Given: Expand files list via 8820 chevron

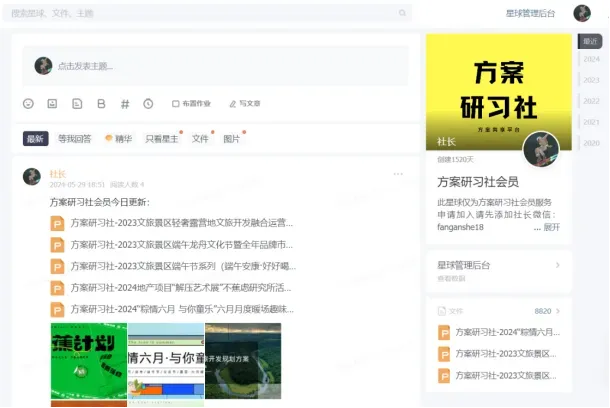Looking at the screenshot, I should [558, 311].
